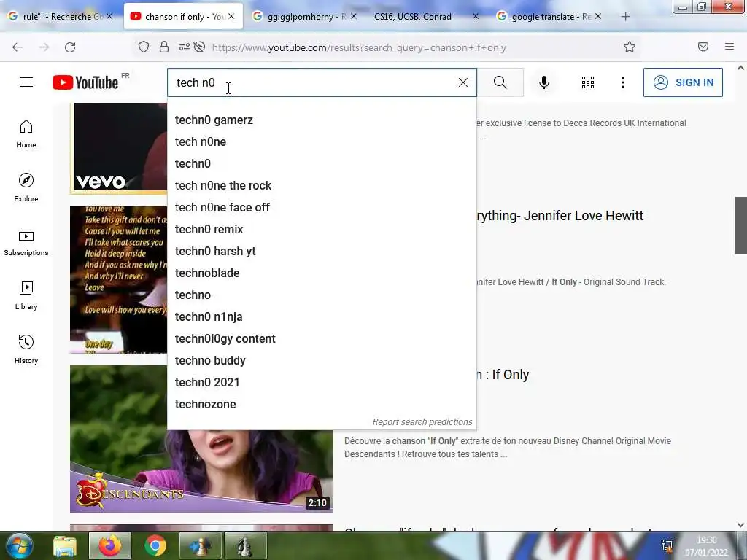Select the plain techno suggestion

click(322, 295)
